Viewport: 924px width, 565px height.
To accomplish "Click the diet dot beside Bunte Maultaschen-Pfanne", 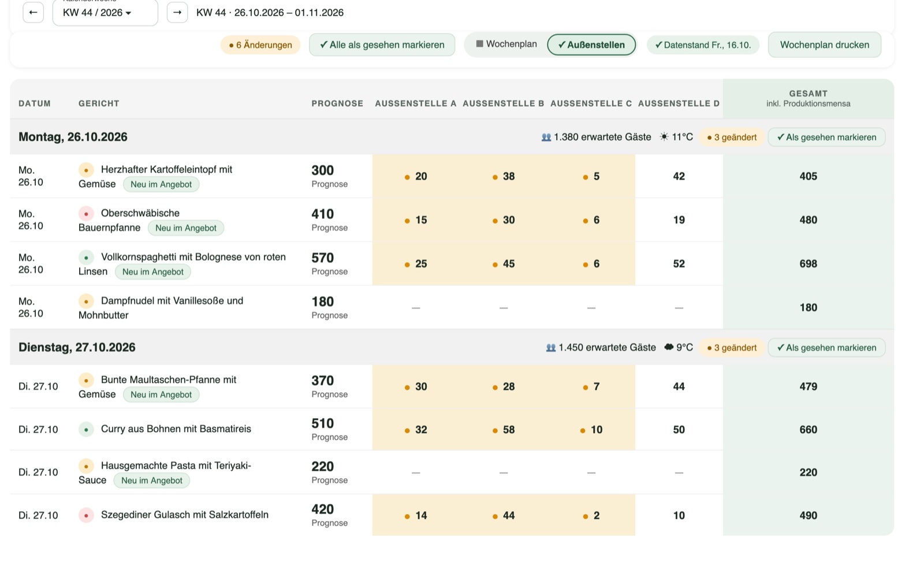I will tap(86, 380).
